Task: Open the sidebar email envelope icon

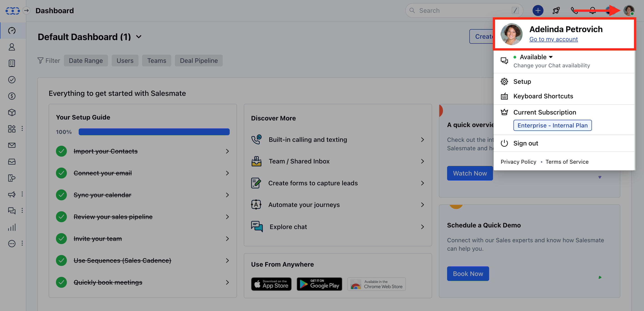Action: click(x=12, y=145)
